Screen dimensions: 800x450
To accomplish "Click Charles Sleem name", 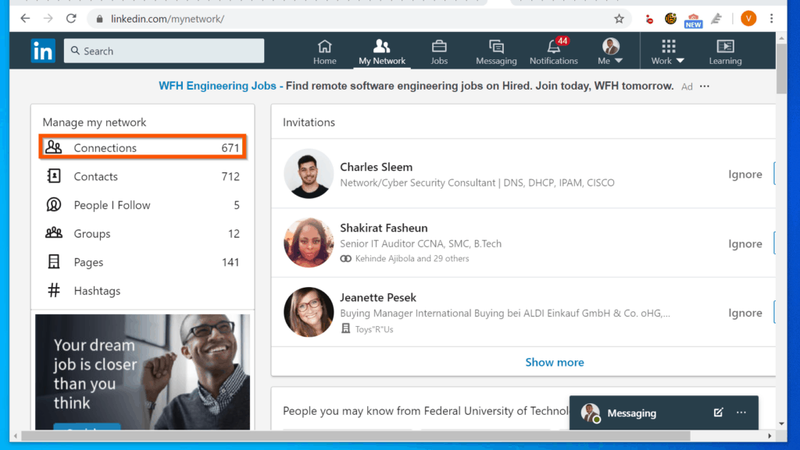I will 376,167.
